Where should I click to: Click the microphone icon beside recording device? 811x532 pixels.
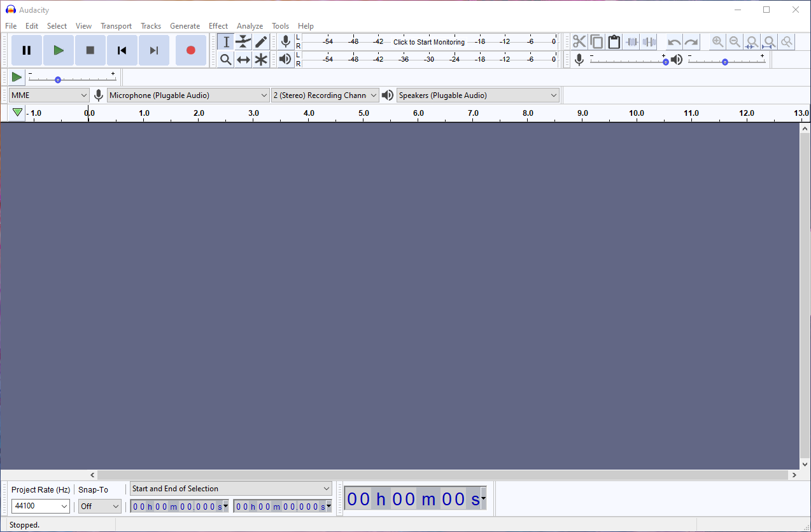coord(99,95)
